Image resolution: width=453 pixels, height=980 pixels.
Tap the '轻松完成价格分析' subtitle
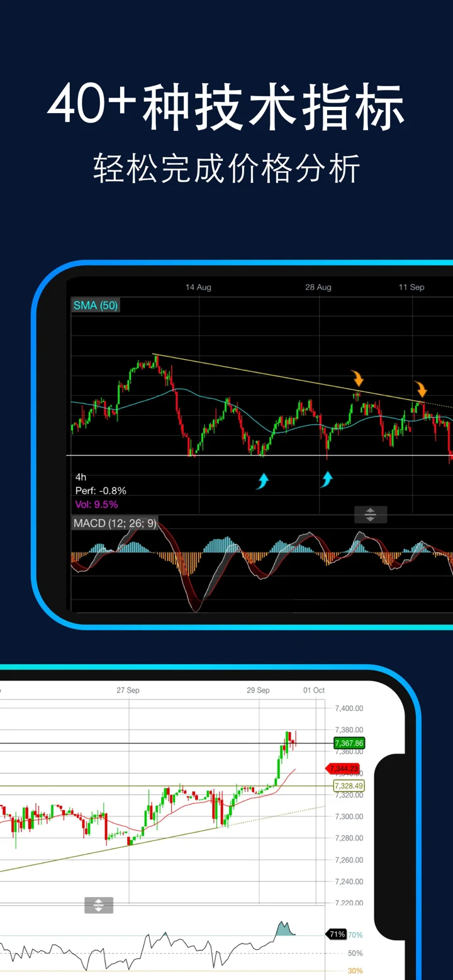(x=226, y=169)
